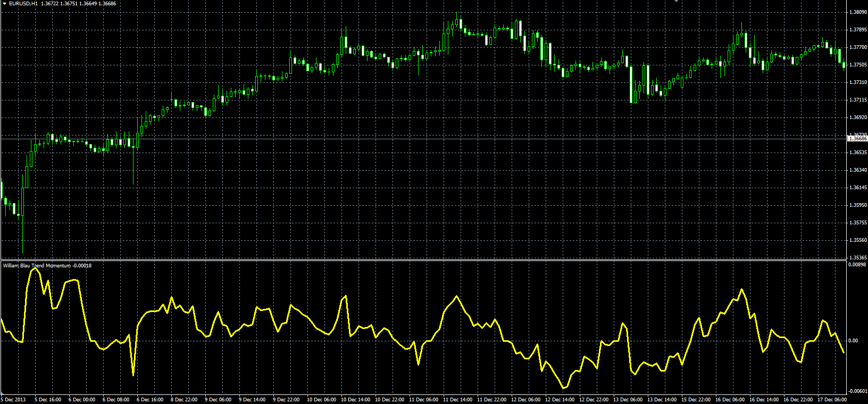Image resolution: width=868 pixels, height=404 pixels.
Task: Click the 12 Dec 14:00 time label
Action: pos(560,400)
